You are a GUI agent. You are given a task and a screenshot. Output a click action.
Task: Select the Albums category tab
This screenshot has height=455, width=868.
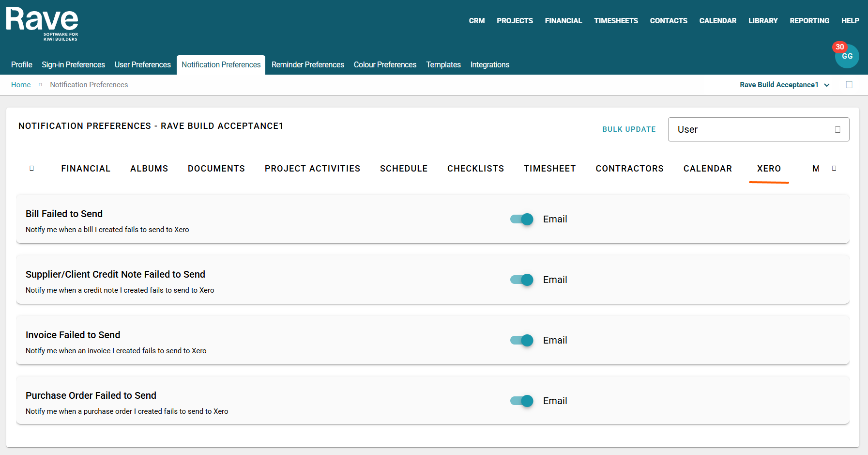149,169
